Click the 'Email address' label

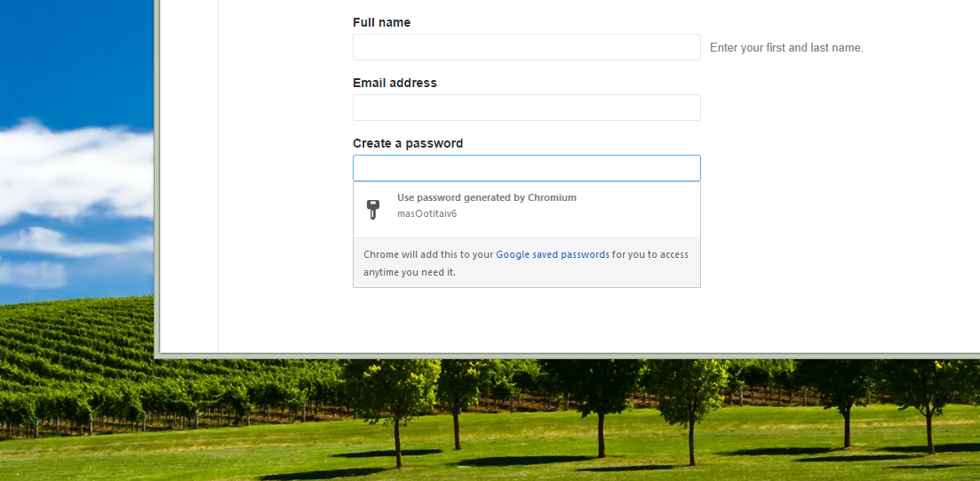click(x=394, y=83)
